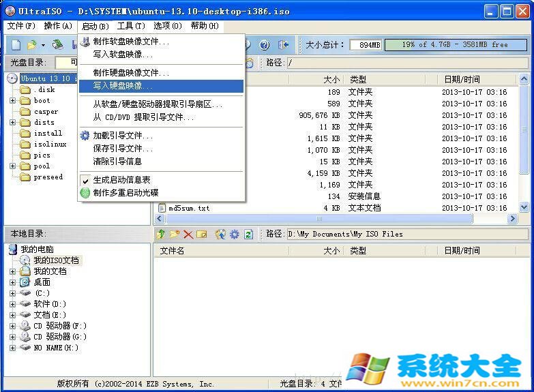Click the local path input field
Screen dimensions: 534x392
point(406,234)
